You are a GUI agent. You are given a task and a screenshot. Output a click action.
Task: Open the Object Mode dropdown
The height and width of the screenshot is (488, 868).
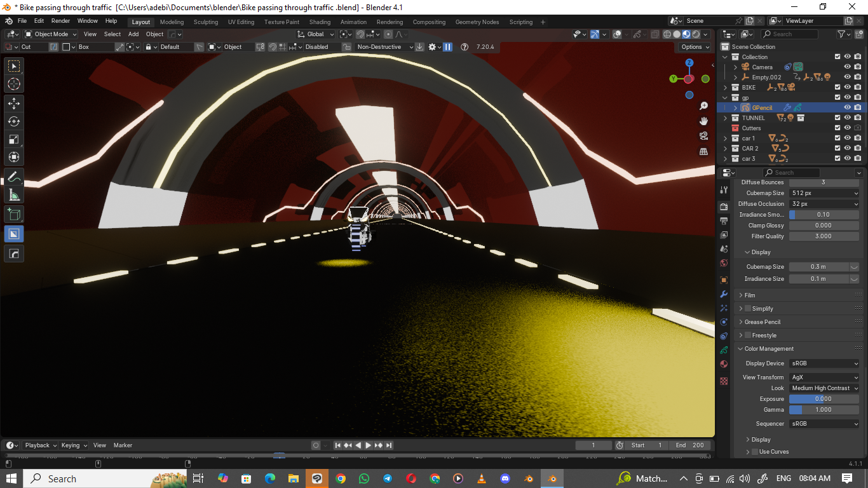(x=51, y=34)
